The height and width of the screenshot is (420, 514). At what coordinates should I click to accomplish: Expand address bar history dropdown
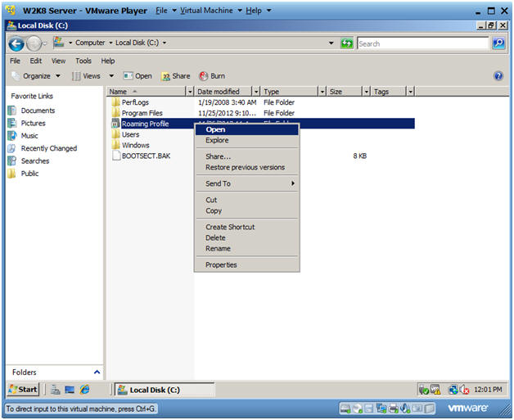(x=331, y=43)
